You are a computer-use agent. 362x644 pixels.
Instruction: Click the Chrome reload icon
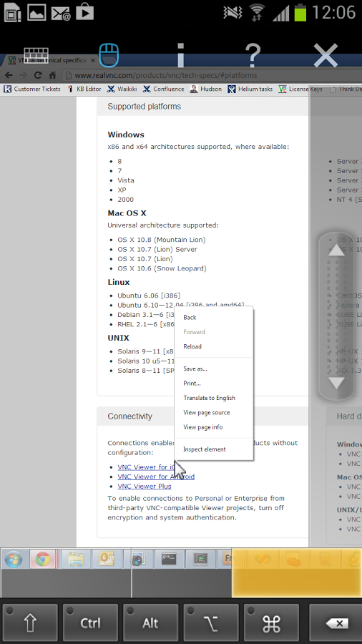coord(38,75)
